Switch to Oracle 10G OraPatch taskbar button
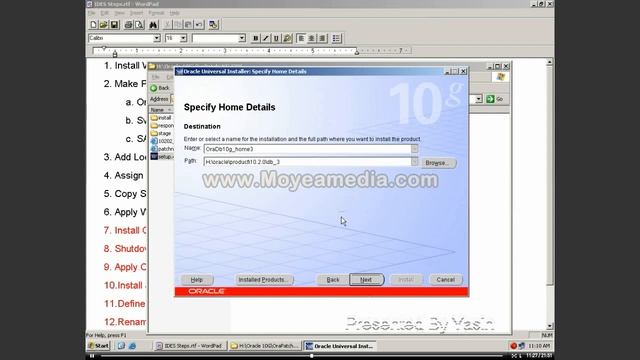The width and height of the screenshot is (640, 360). [264, 346]
